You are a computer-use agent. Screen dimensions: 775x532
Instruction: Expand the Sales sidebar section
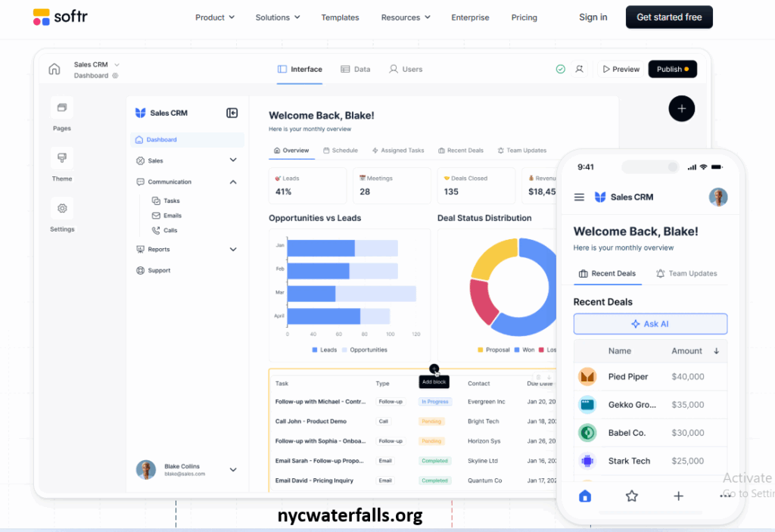click(232, 160)
